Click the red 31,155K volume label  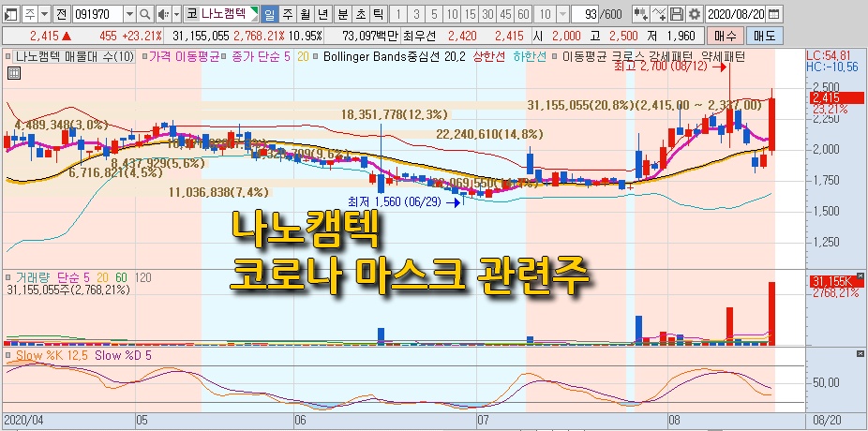coord(836,281)
